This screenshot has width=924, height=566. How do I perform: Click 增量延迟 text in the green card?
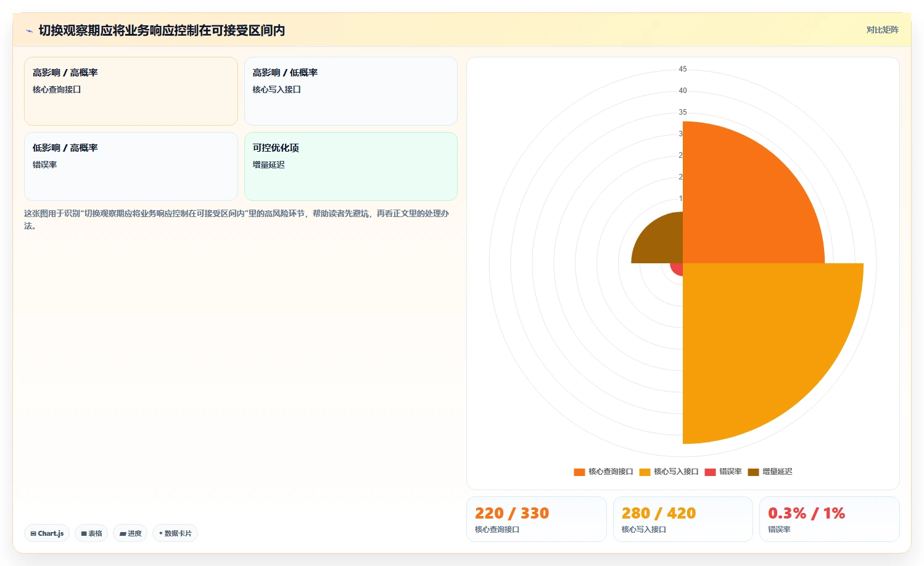pyautogui.click(x=268, y=165)
